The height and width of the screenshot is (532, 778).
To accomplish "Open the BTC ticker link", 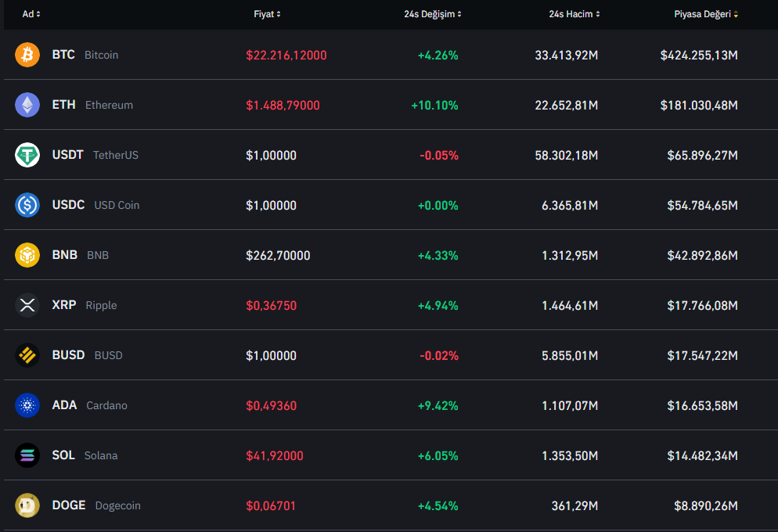I will point(63,55).
